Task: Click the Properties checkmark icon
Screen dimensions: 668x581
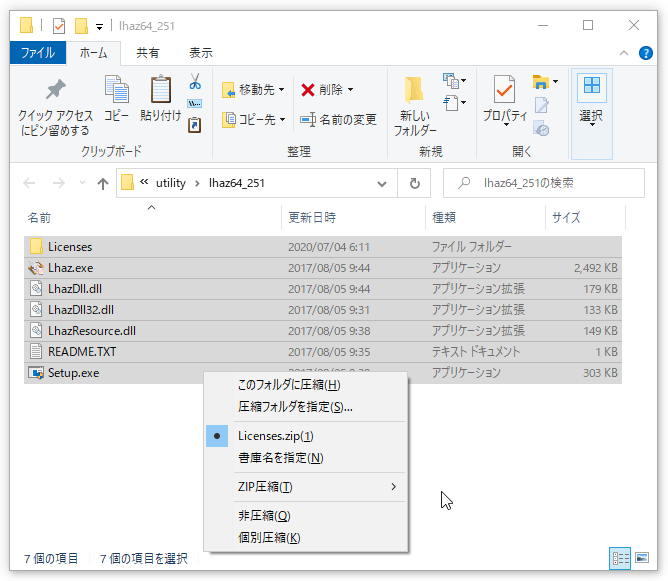Action: click(504, 89)
